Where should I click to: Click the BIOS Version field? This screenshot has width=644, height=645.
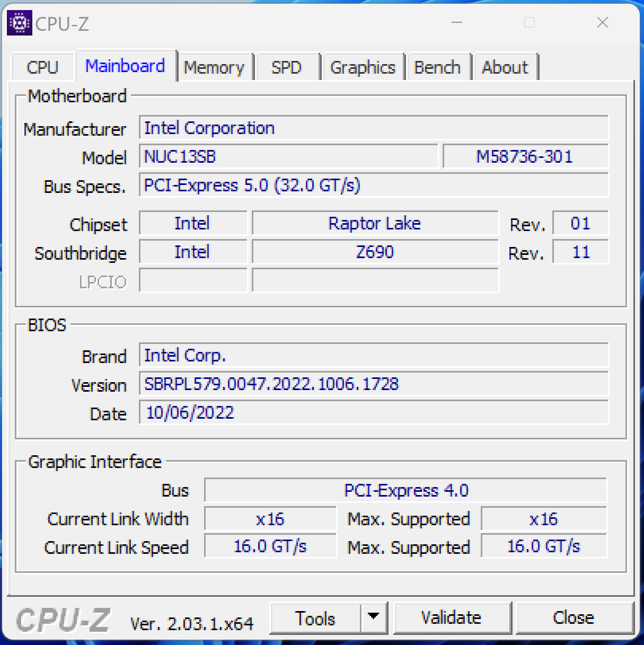(373, 384)
